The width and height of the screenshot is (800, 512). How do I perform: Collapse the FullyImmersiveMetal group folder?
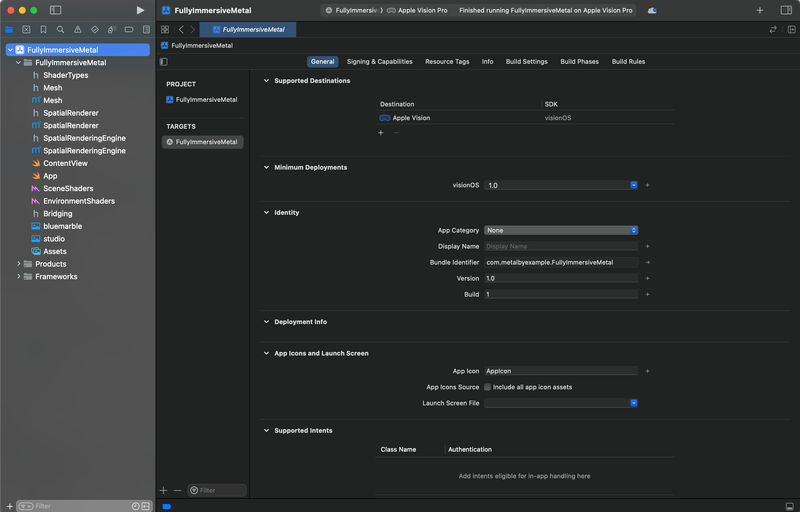(18, 63)
